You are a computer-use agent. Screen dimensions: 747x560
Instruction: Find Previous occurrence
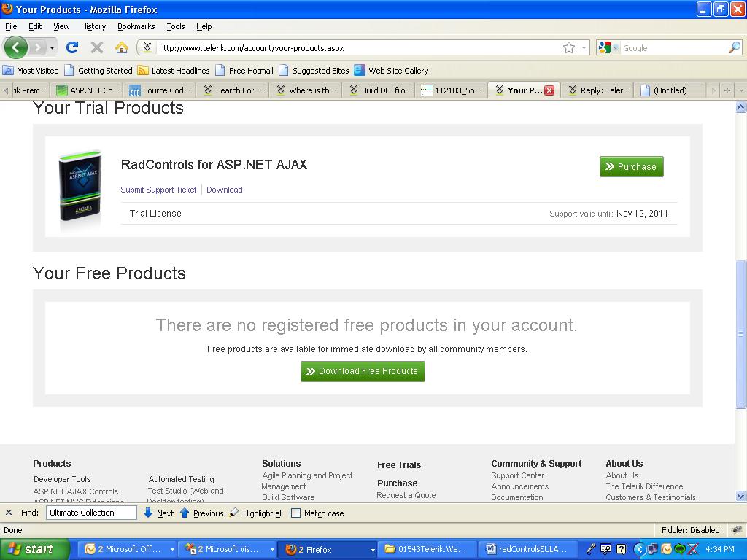(201, 513)
